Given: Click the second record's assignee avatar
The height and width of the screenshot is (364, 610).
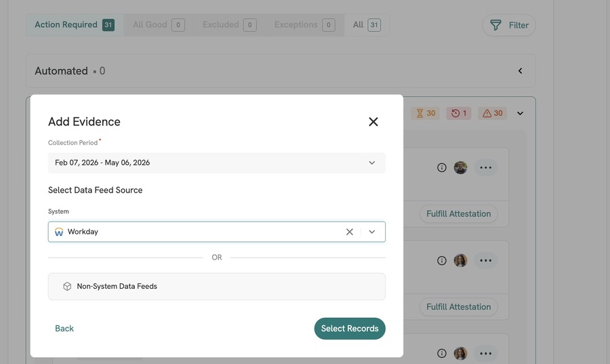Looking at the screenshot, I should pos(460,260).
